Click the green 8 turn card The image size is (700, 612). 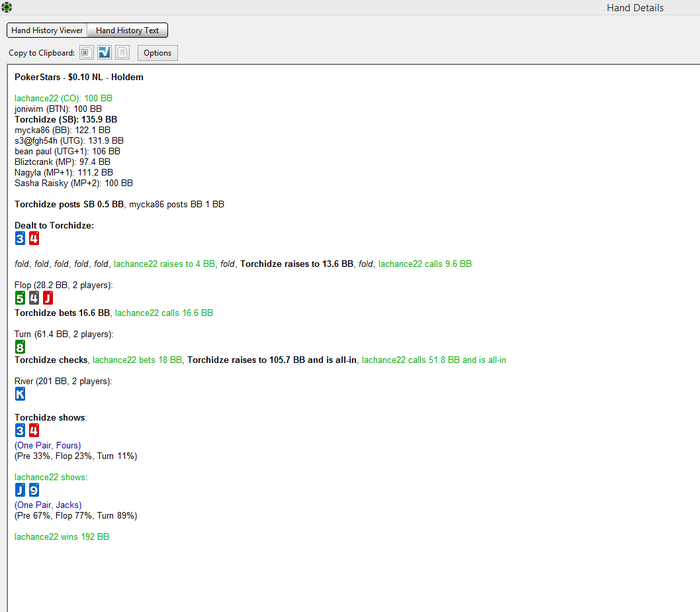[x=20, y=347]
